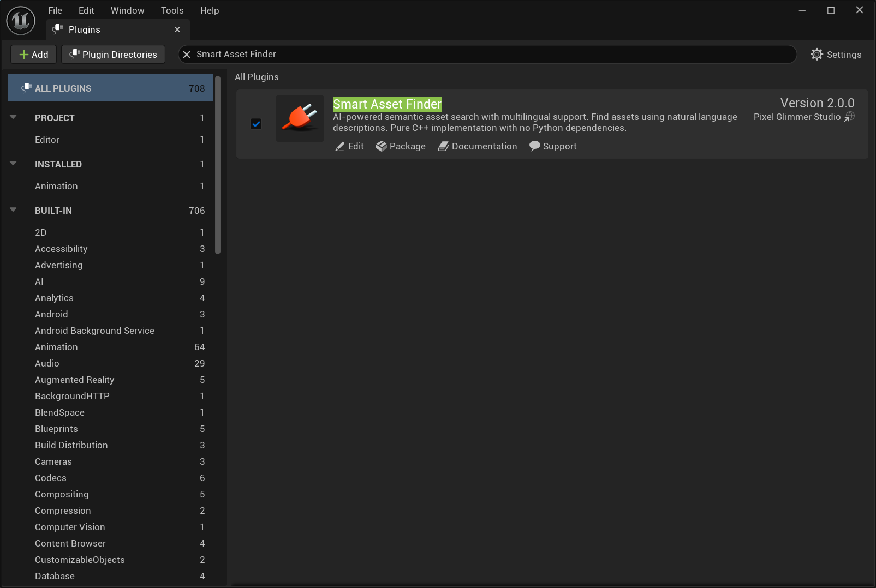Viewport: 876px width, 588px height.
Task: Select the 2D category
Action: point(110,232)
